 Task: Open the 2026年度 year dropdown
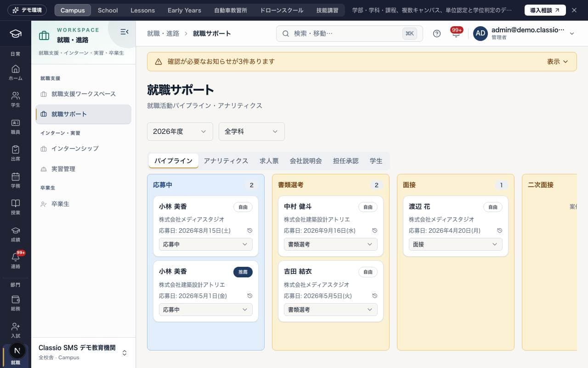pos(180,132)
